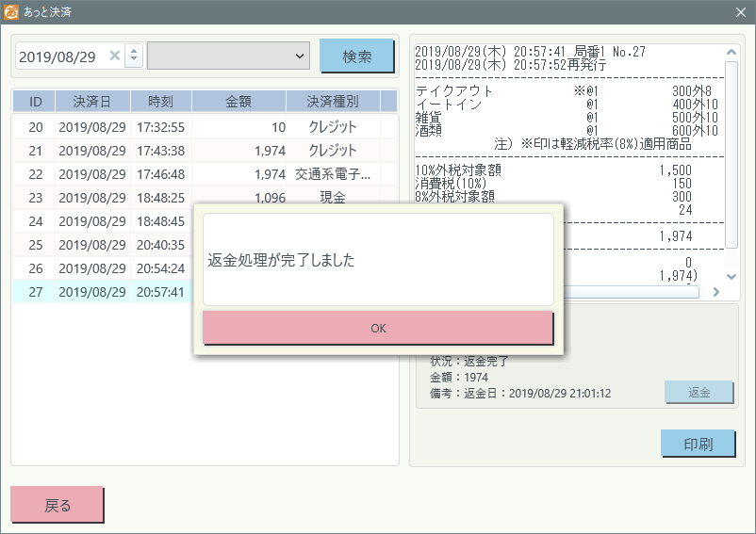
Task: Sort the table by the ID column header
Action: (x=35, y=102)
